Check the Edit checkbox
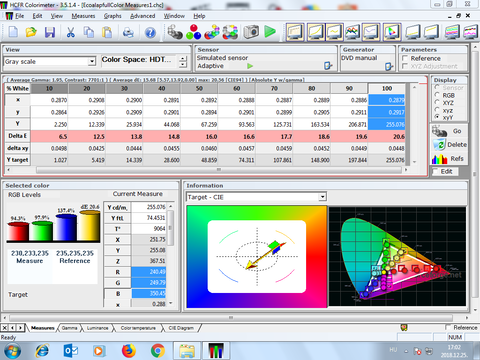This screenshot has width=480, height=360. (435, 171)
